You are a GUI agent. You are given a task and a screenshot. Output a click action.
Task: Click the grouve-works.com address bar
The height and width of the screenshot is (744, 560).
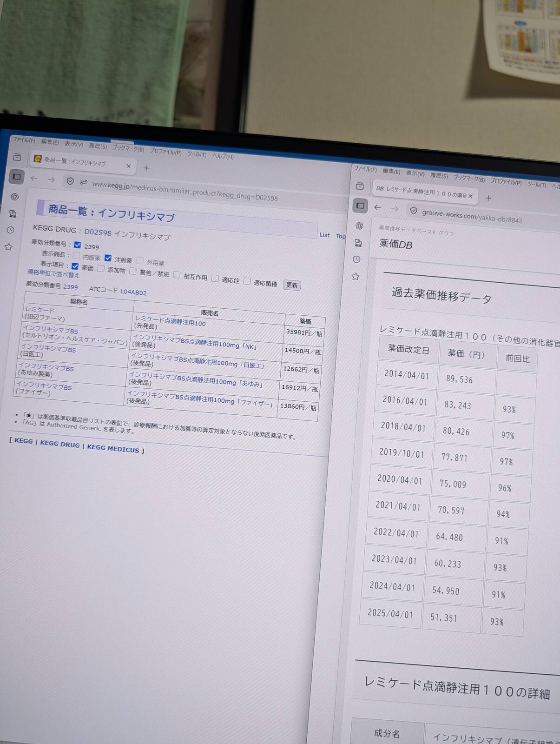pos(472,216)
